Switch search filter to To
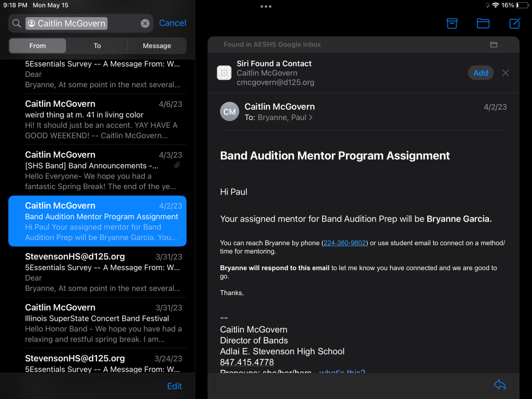The width and height of the screenshot is (532, 399). pos(97,46)
